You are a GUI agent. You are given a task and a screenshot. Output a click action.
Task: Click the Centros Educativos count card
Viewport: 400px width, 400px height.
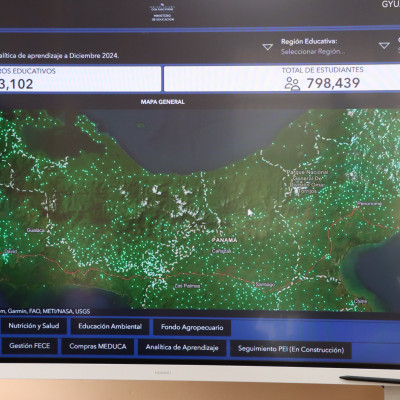point(80,79)
